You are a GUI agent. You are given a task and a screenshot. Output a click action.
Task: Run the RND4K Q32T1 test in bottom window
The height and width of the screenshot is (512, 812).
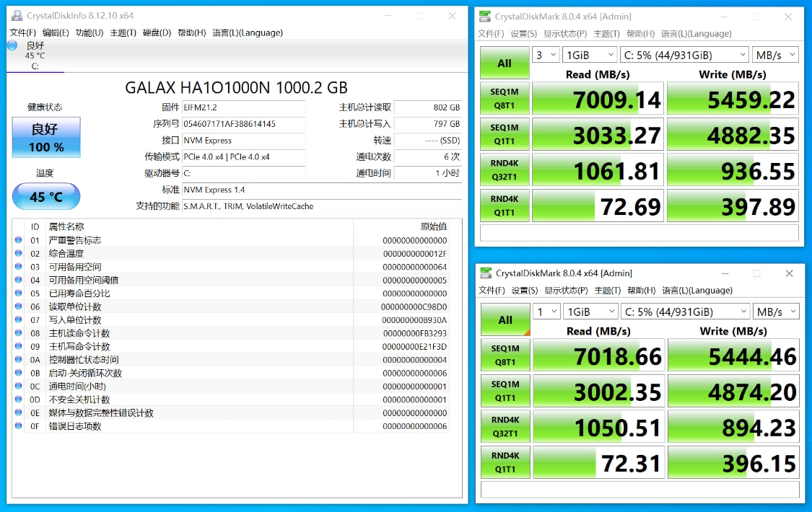point(505,426)
